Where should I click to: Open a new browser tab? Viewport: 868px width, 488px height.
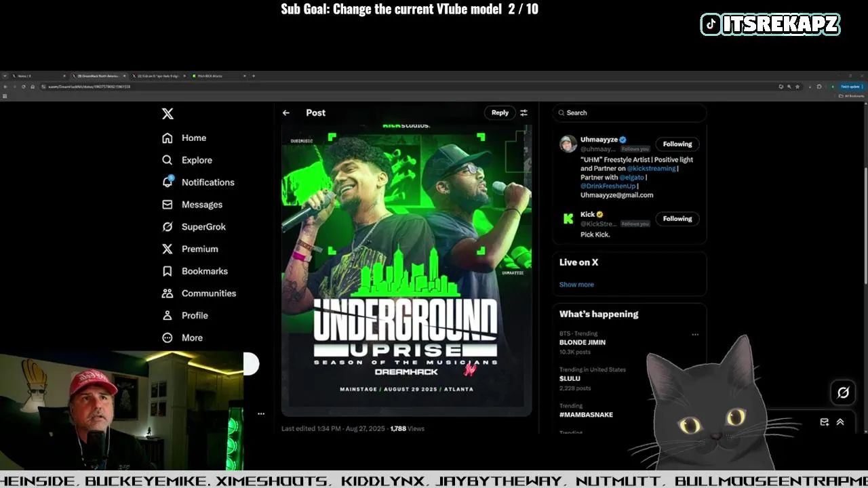click(x=254, y=76)
